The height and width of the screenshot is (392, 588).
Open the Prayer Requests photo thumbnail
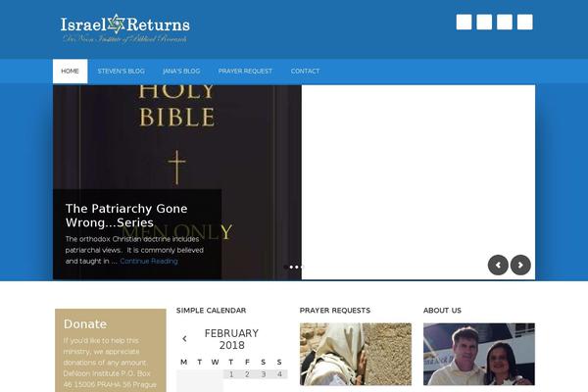[x=356, y=354]
